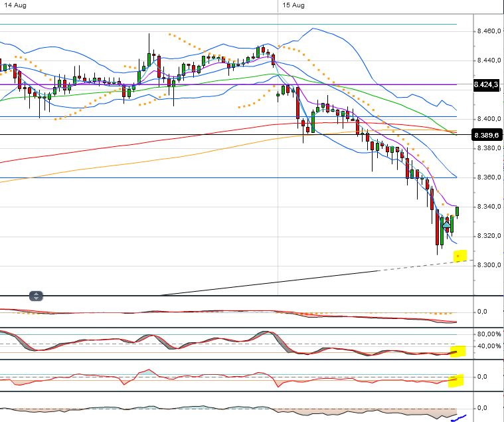Click the 15 Aug date label
Viewport: 504px width, 422px height.
[293, 5]
